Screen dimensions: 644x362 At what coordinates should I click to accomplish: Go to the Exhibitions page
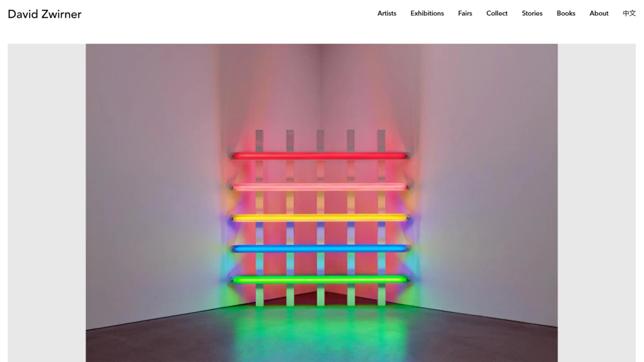click(x=427, y=13)
